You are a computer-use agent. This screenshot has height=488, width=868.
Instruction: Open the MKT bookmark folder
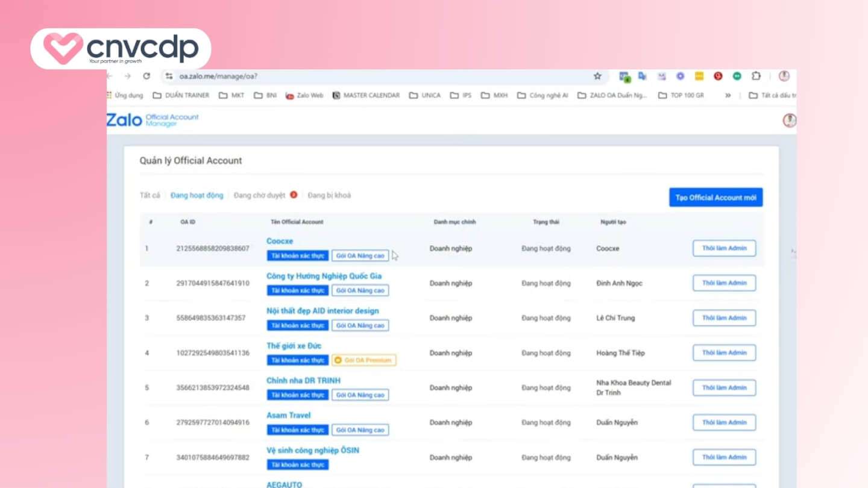pos(231,95)
